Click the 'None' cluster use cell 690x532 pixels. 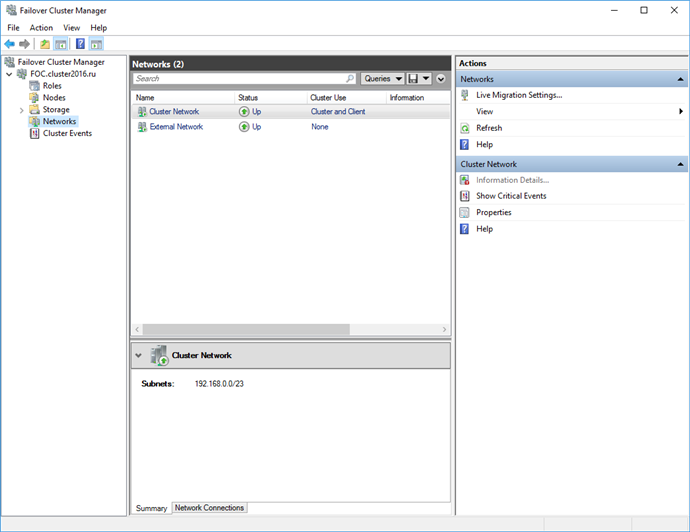click(319, 127)
